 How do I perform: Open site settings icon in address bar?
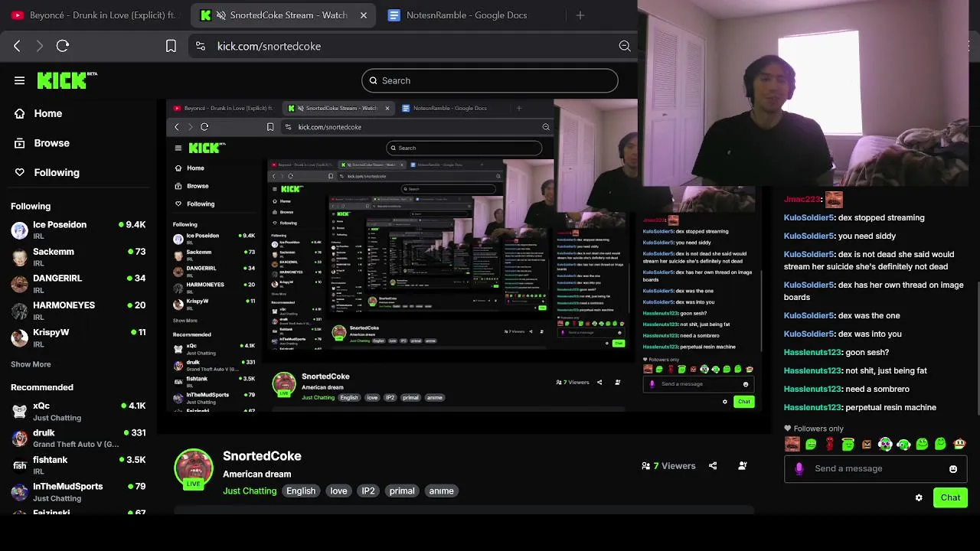tap(200, 46)
